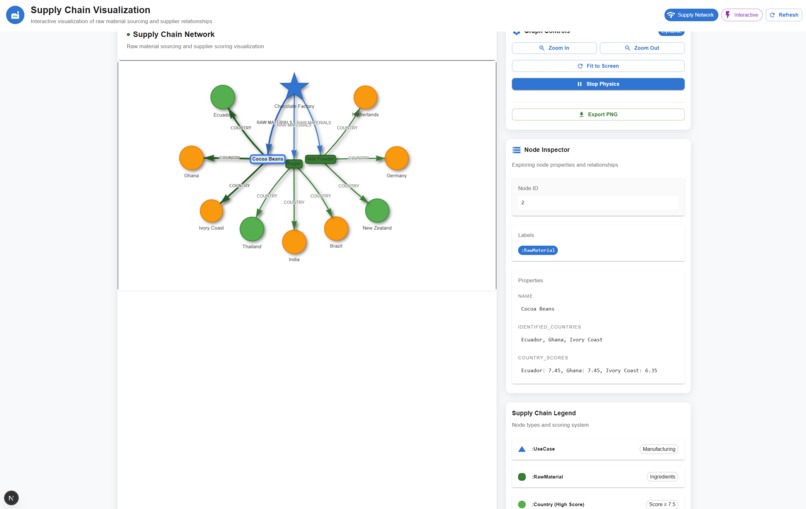
Task: Zoom Out of the graph
Action: (x=642, y=48)
